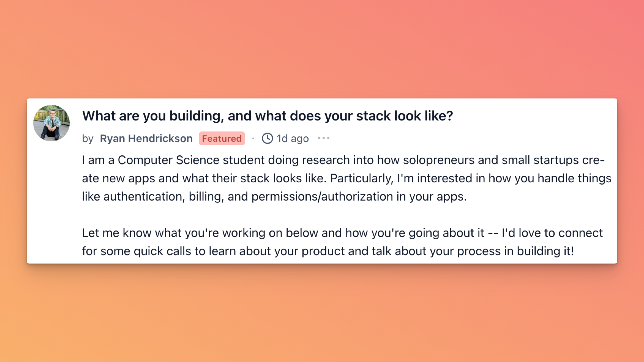Click the 1d ago timestamp
This screenshot has width=644, height=362.
293,139
